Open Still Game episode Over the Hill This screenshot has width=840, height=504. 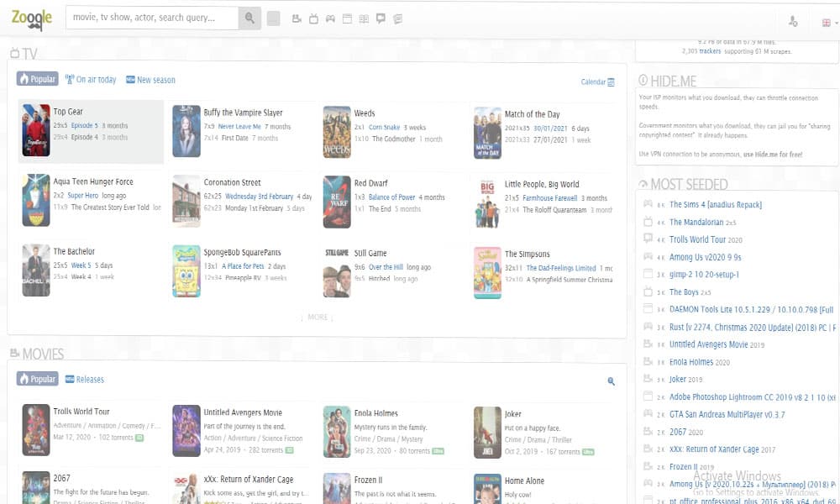pyautogui.click(x=386, y=267)
